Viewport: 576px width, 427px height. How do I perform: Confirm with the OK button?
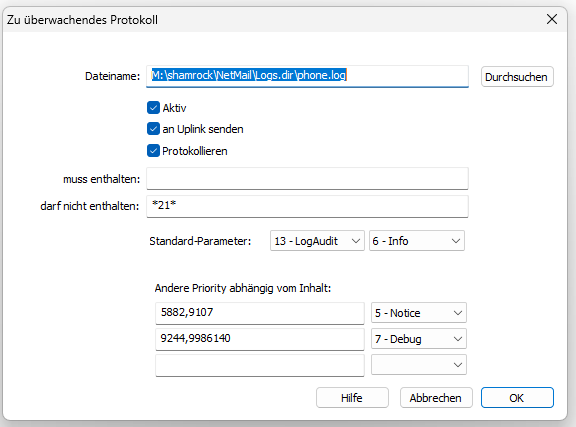[517, 398]
